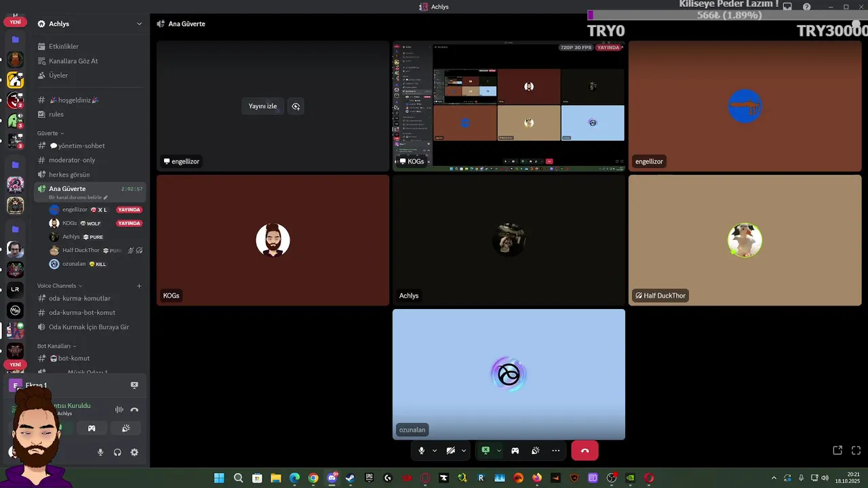Turn on camera in call control bar
This screenshot has height=488, width=868.
450,451
